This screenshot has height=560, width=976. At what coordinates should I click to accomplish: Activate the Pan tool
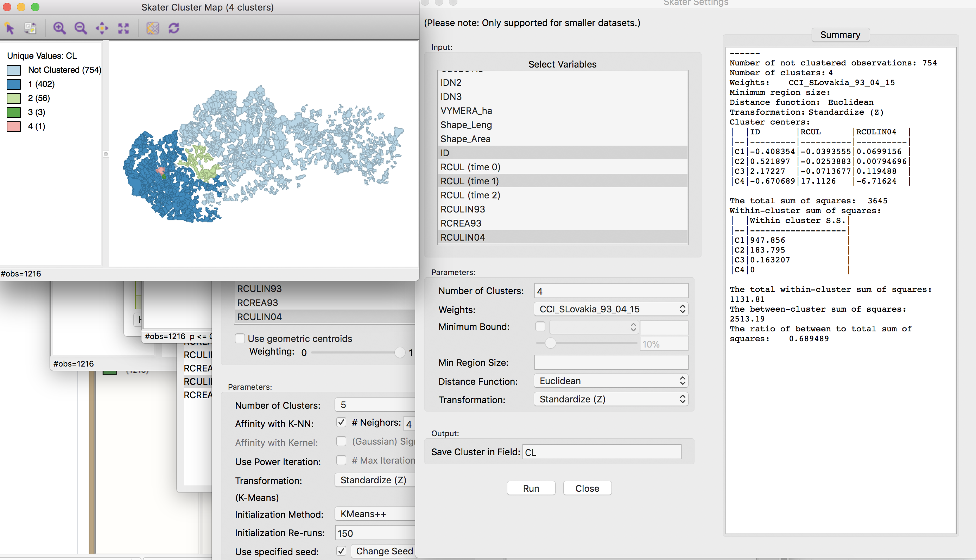coord(102,28)
